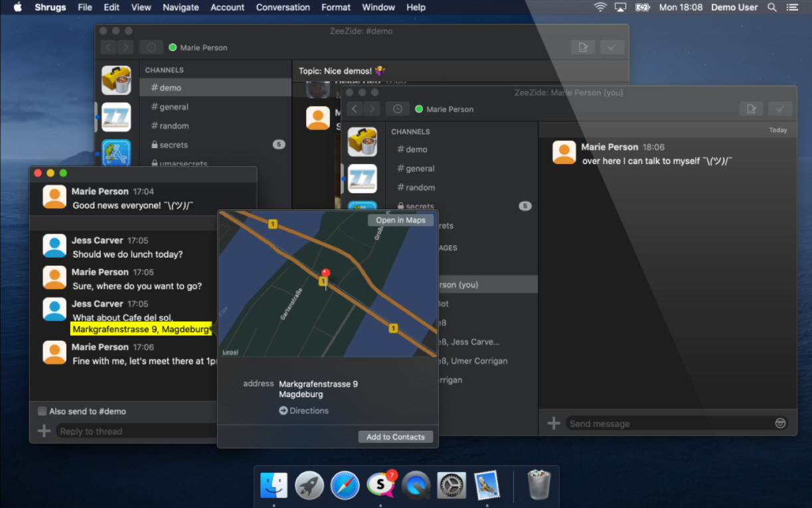Open System Preferences from the Dock
This screenshot has height=508, width=812.
coord(451,485)
